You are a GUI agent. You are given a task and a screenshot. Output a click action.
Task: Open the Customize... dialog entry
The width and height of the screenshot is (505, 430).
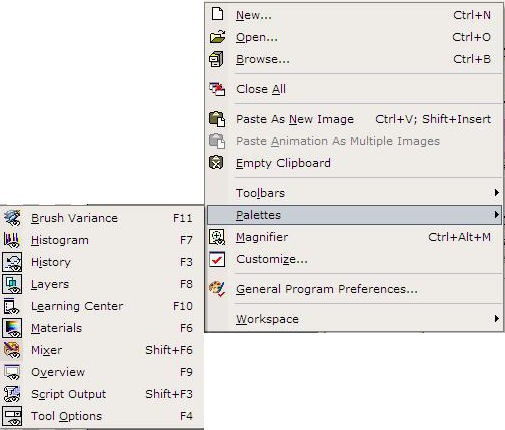(354, 259)
